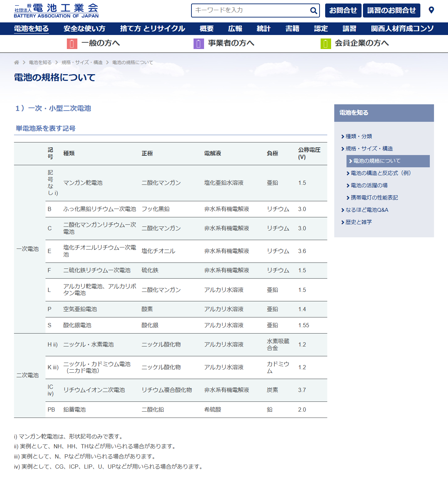The image size is (448, 490).
Task: Open the 捨て方とリサイクル menu item
Action: pos(153,29)
